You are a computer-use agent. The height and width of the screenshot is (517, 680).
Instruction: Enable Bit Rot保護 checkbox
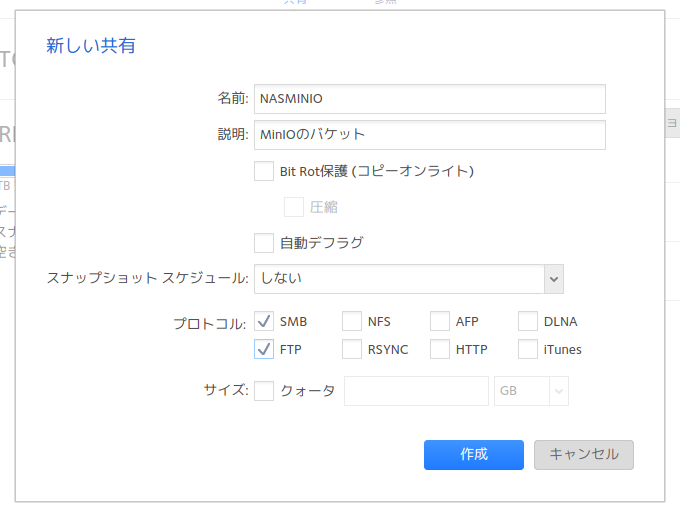[264, 171]
